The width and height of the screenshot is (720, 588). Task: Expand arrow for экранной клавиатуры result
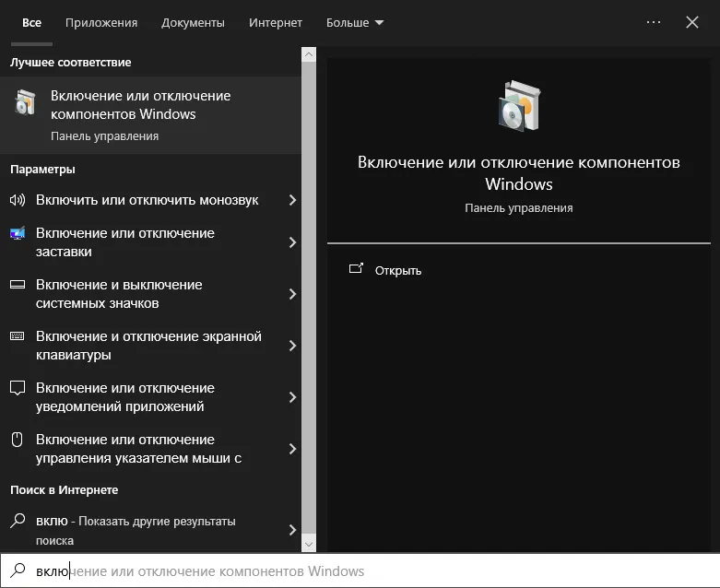pyautogui.click(x=292, y=346)
